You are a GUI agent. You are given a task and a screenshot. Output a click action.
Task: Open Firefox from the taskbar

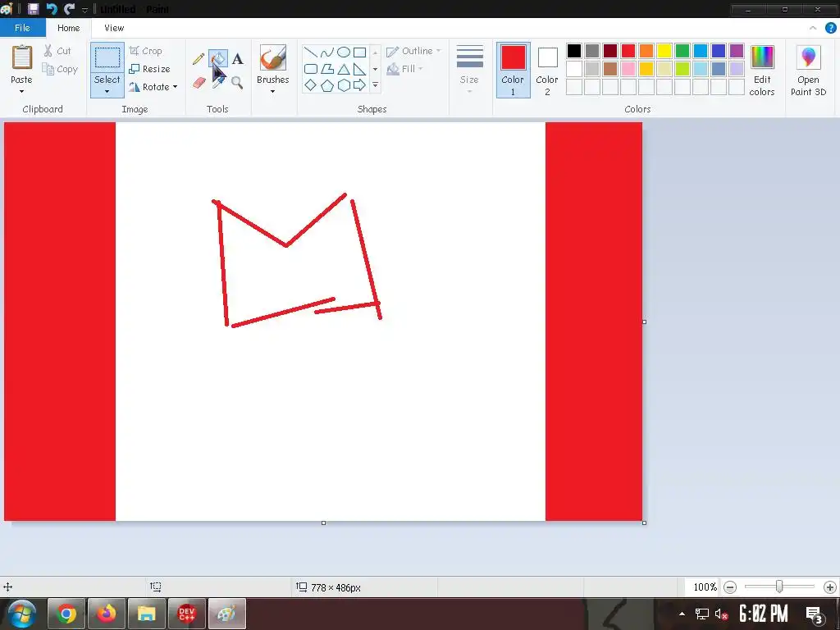click(106, 614)
